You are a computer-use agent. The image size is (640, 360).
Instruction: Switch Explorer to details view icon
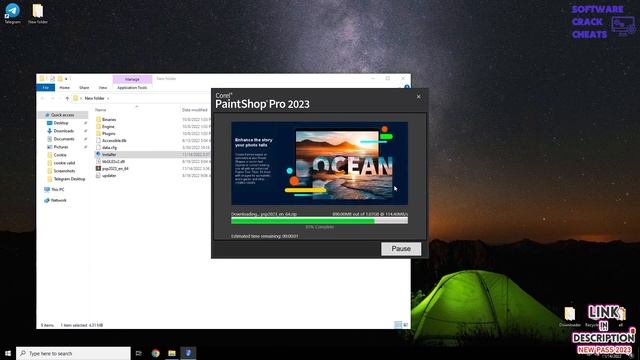pyautogui.click(x=398, y=325)
